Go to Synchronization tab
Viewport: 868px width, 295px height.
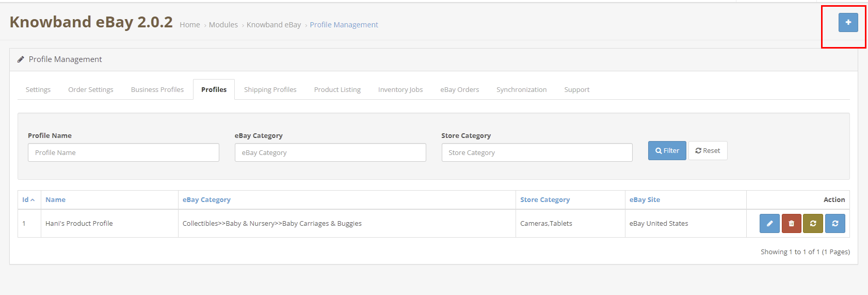[522, 89]
